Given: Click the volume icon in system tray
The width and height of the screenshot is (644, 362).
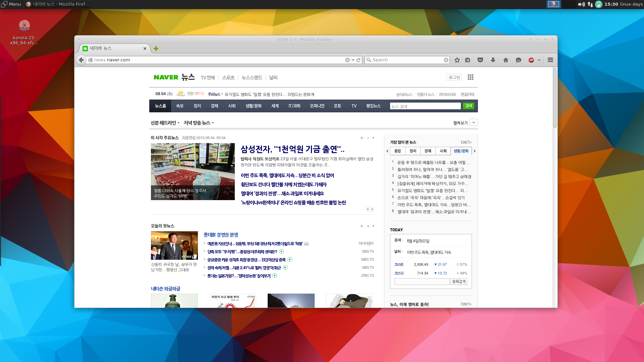Looking at the screenshot, I should pyautogui.click(x=581, y=4).
